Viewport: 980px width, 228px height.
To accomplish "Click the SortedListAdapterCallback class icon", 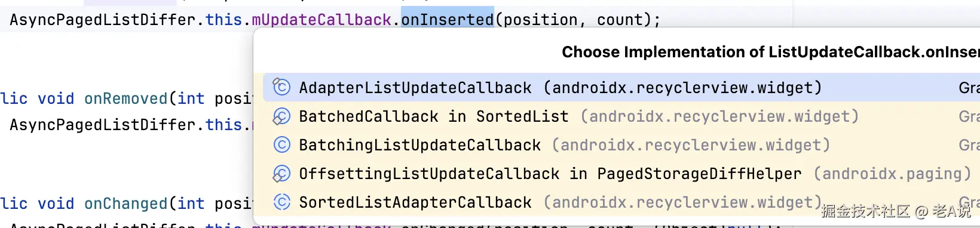I will [x=281, y=202].
